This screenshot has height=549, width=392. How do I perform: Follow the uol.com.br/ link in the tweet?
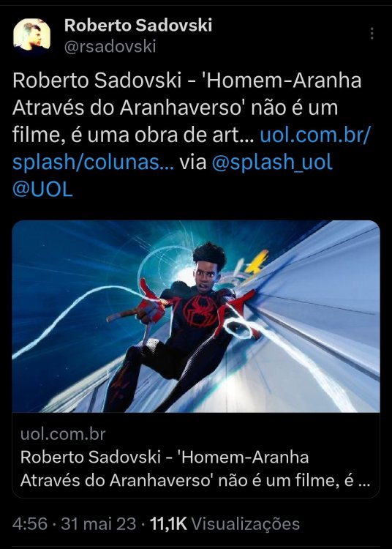315,135
